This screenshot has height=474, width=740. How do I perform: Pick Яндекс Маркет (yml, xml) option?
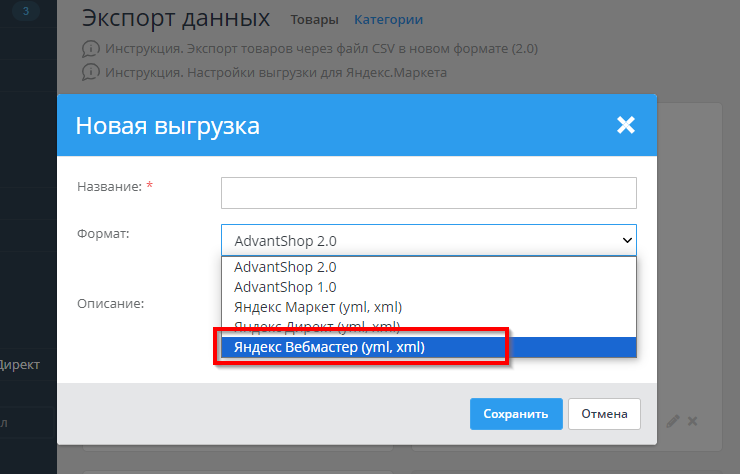tap(317, 307)
